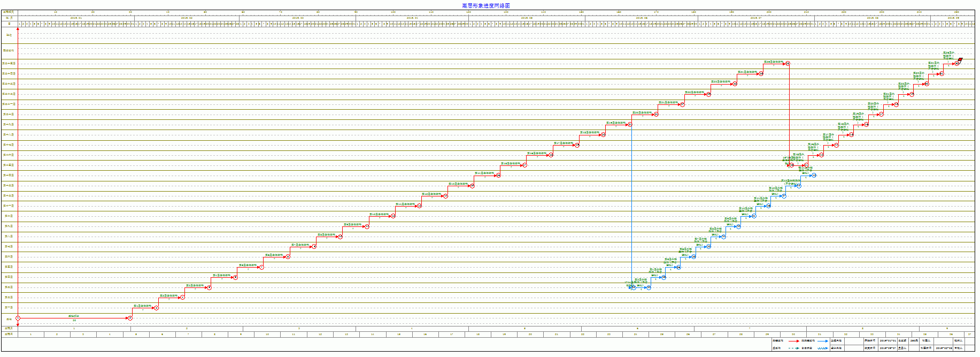Select the dashed teal arrow legend sample
Image resolution: width=980 pixels, height=357 pixels.
click(x=794, y=348)
